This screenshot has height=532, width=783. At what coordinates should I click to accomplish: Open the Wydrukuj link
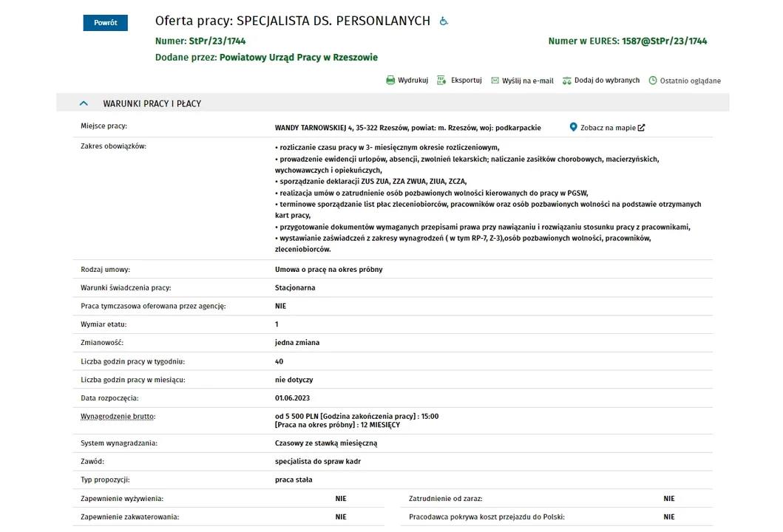[413, 81]
